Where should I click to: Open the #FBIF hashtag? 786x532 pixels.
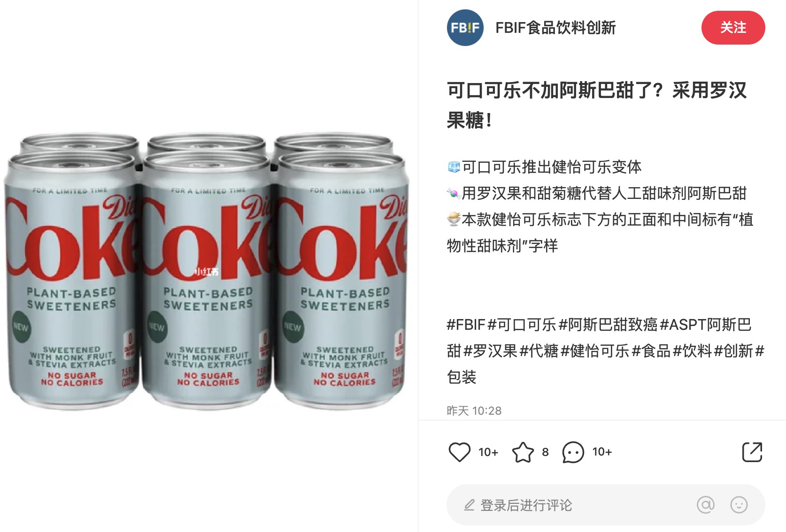click(x=466, y=324)
